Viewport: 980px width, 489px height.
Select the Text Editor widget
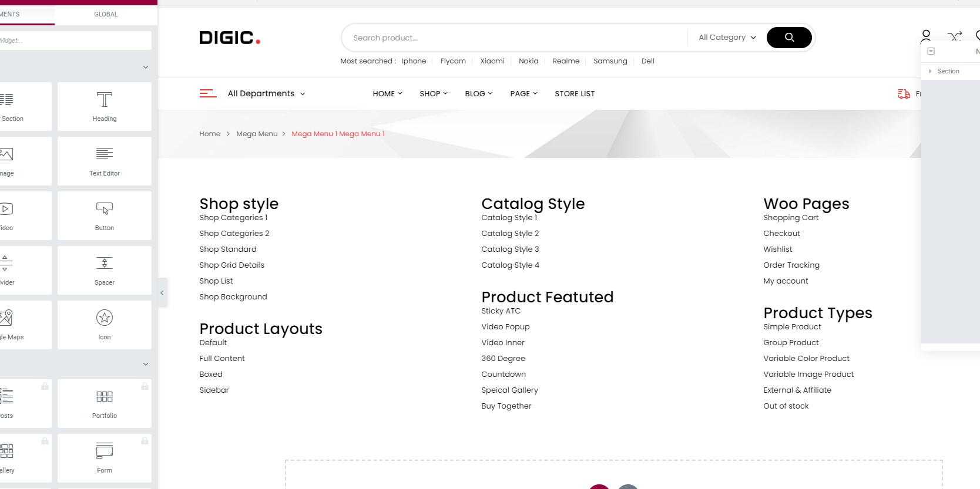tap(105, 161)
